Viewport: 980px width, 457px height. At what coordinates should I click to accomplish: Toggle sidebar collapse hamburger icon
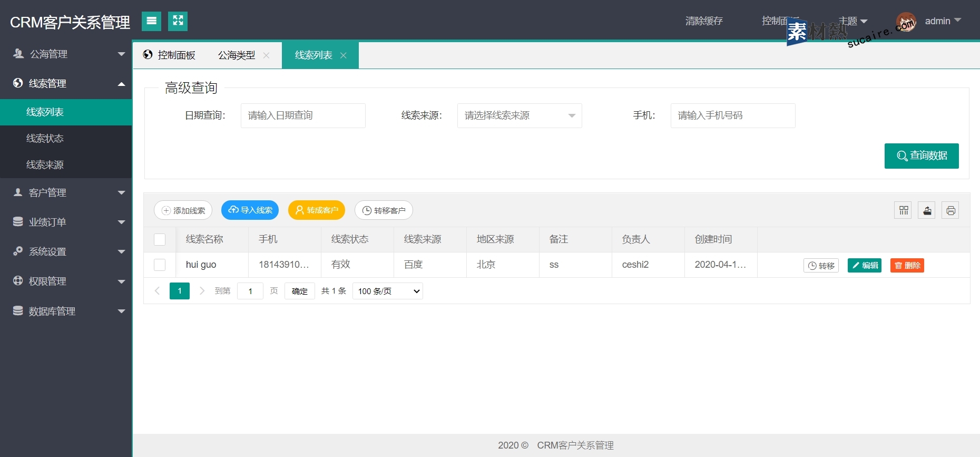(x=151, y=21)
